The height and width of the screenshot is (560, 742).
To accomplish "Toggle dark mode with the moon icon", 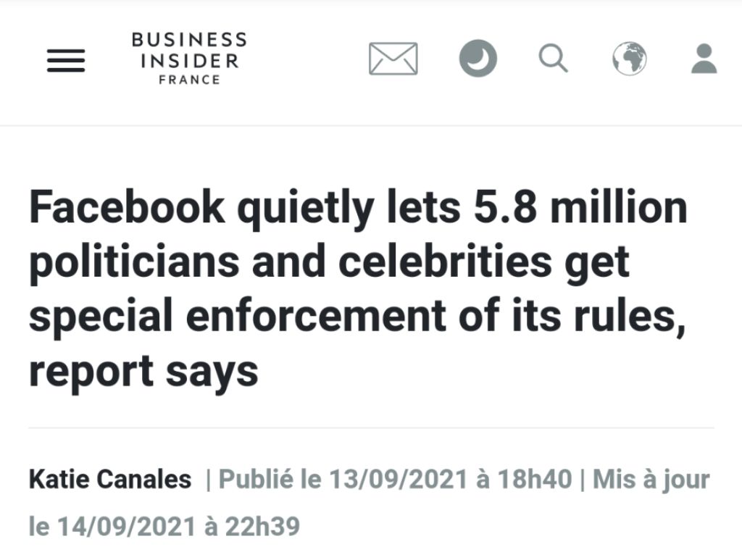I will pos(478,59).
